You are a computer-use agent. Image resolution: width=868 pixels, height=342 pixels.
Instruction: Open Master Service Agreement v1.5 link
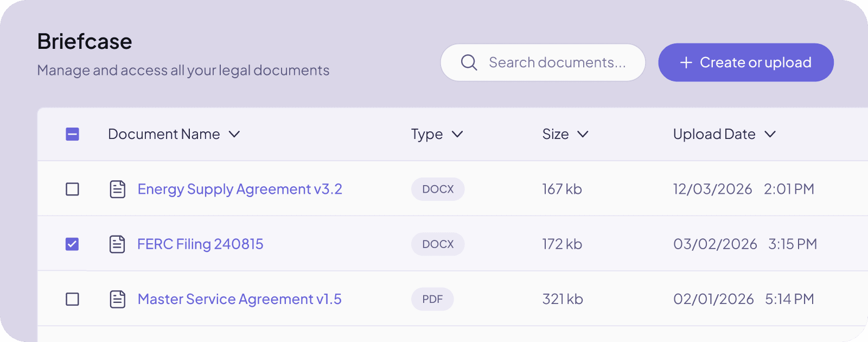click(240, 299)
